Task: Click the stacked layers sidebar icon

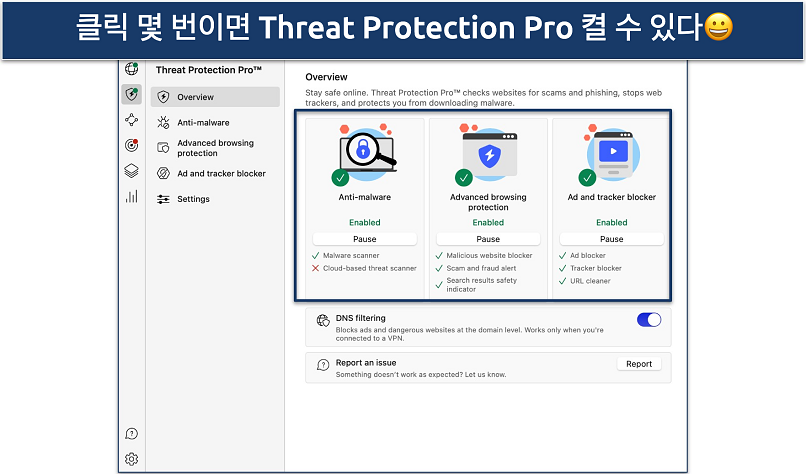Action: coord(132,171)
